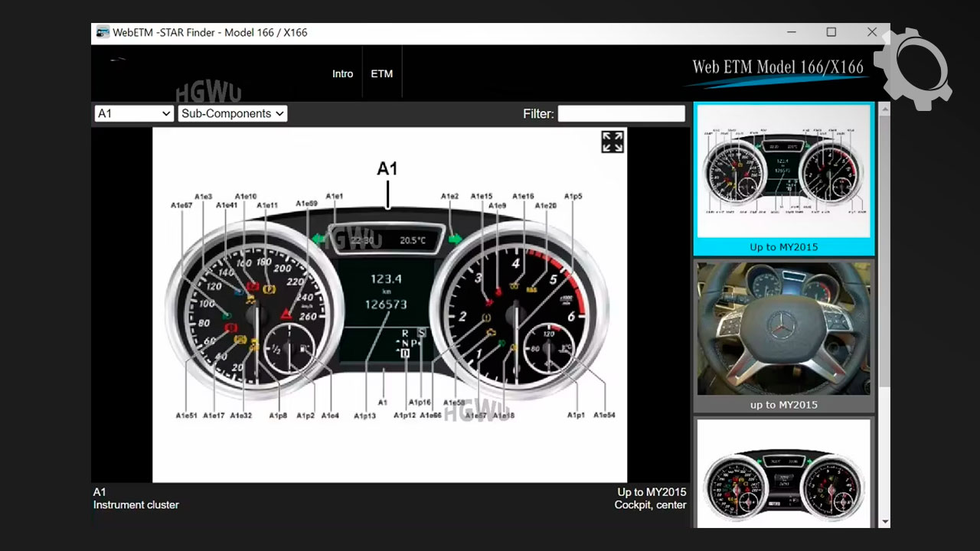Open the Intro tab
980x551 pixels.
coord(342,73)
